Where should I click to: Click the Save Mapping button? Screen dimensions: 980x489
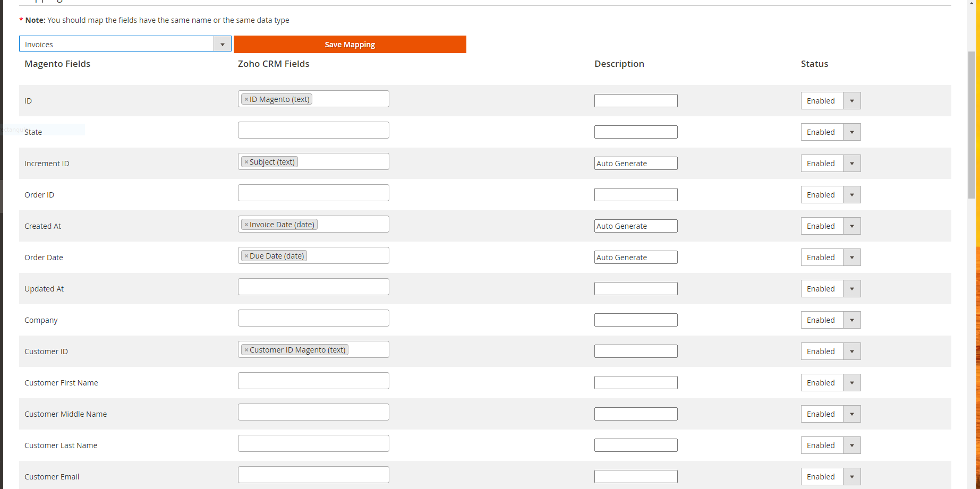(350, 44)
